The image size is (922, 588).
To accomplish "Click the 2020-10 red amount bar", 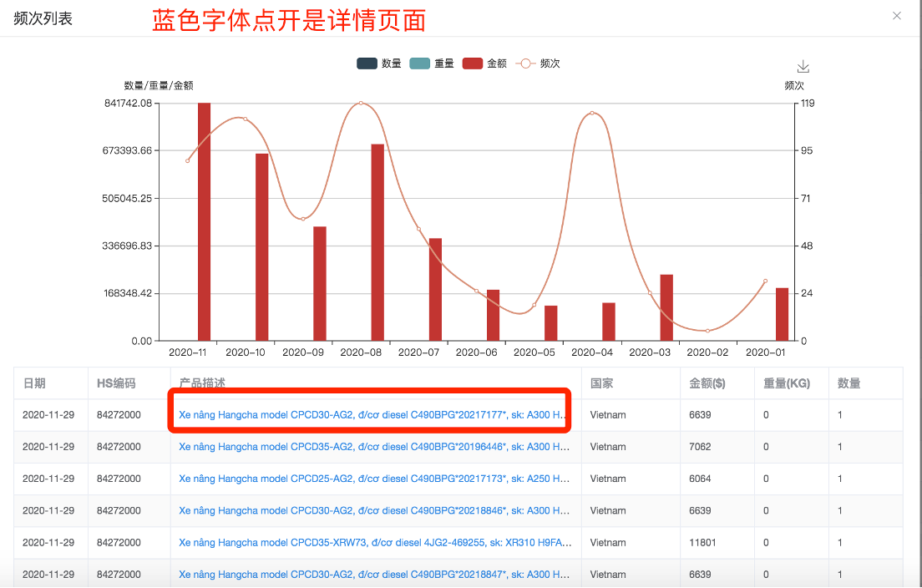I will [261, 247].
